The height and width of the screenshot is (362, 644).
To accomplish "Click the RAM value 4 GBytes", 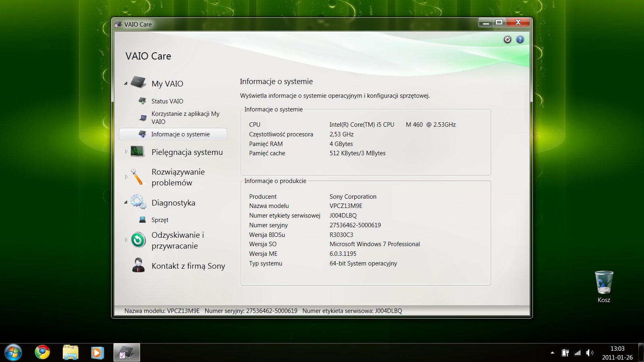I will coord(341,144).
